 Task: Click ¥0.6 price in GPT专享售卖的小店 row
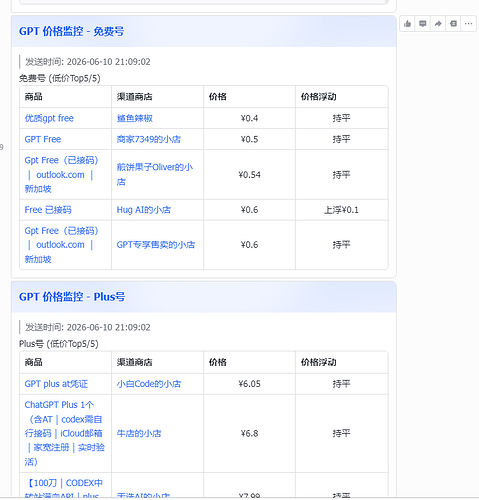click(x=249, y=245)
